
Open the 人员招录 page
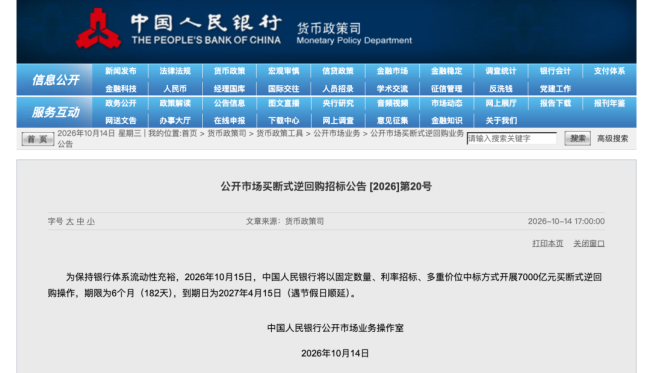(x=338, y=89)
